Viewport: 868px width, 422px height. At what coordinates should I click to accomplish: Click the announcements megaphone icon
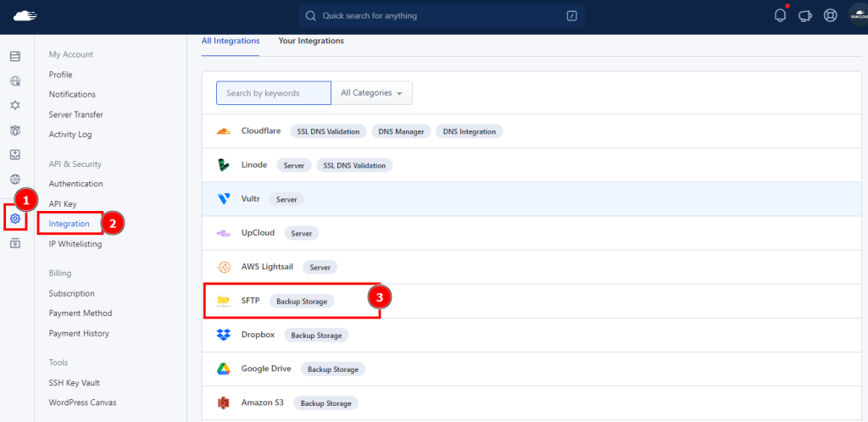(805, 15)
